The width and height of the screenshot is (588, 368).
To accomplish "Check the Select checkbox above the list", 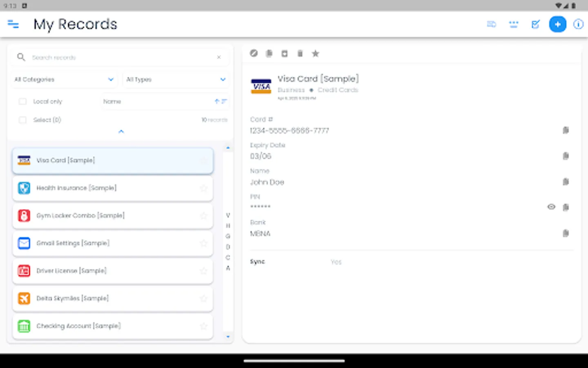I will 22,120.
